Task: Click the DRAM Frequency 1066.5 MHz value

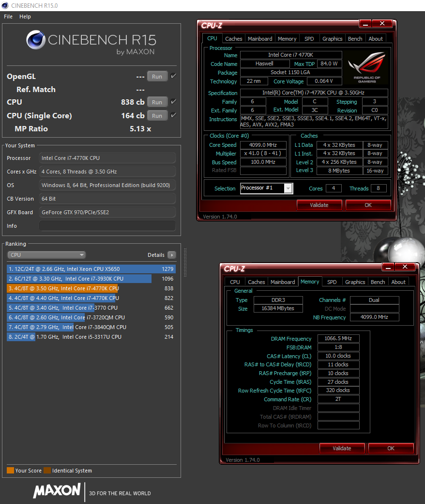Action: [x=338, y=338]
